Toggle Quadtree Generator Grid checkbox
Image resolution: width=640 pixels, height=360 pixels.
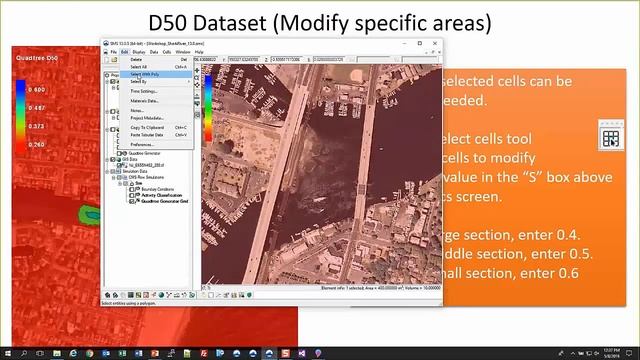132,201
